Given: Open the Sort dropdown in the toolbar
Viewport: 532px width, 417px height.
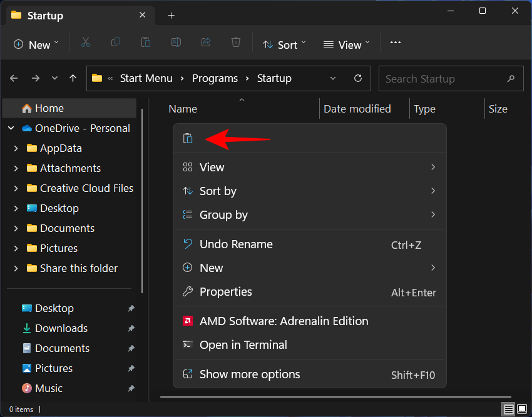Looking at the screenshot, I should 284,44.
